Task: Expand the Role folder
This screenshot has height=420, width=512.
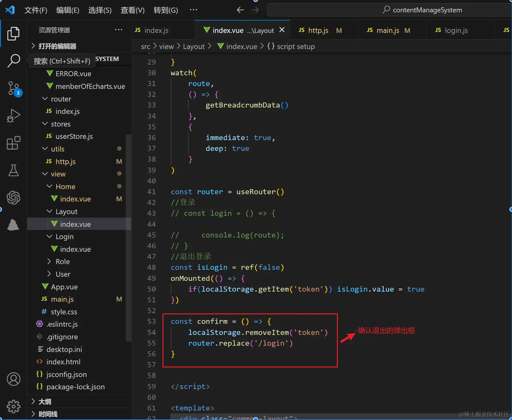Action: [x=63, y=262]
